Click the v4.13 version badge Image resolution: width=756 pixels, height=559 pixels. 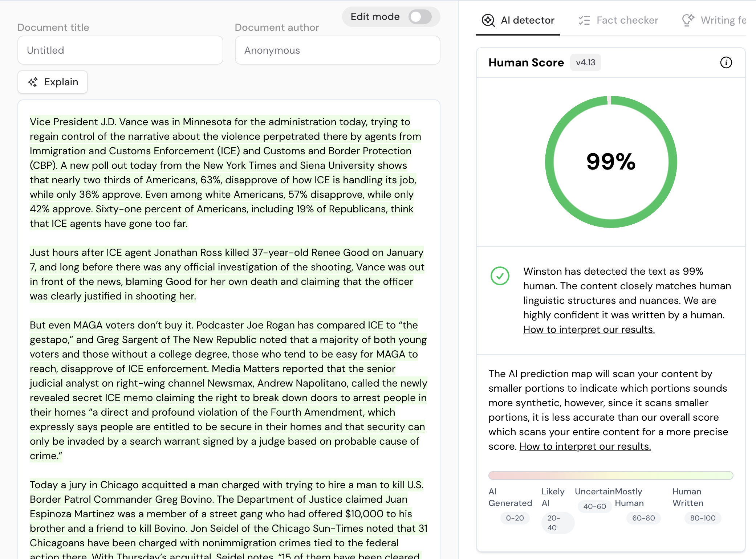tap(585, 62)
